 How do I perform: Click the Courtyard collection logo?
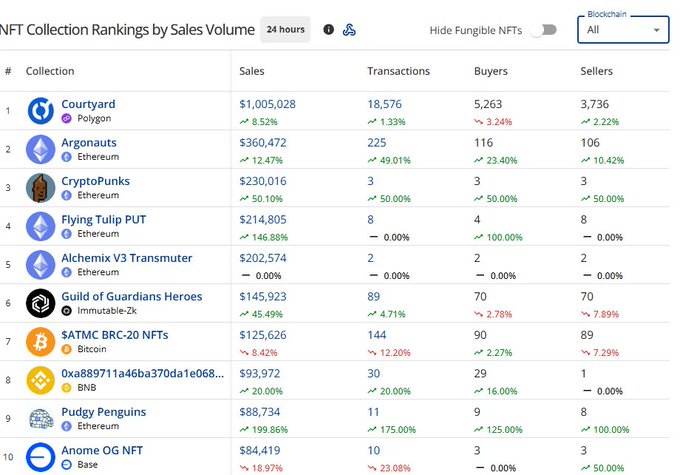(x=40, y=111)
